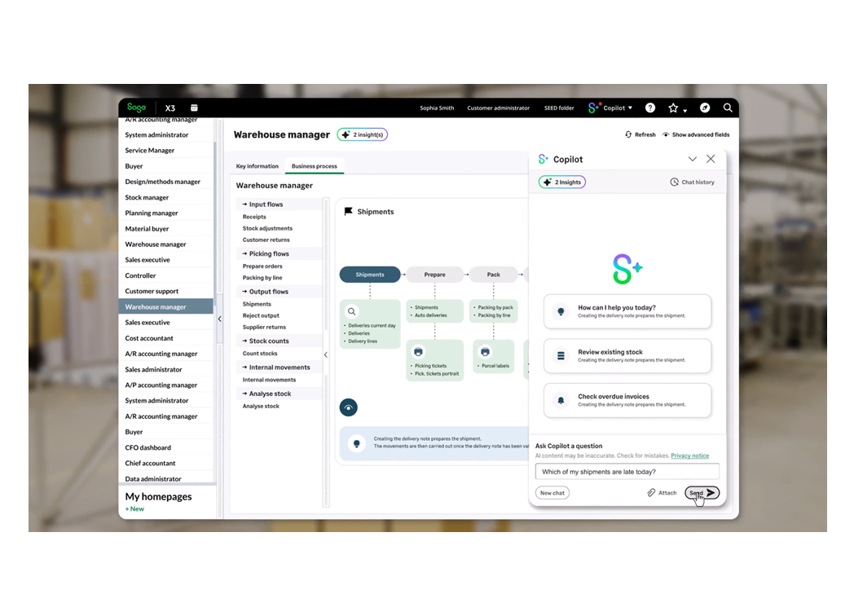Toggle the 2 Insights pill in Copilot panel
854x616 pixels.
tap(561, 182)
